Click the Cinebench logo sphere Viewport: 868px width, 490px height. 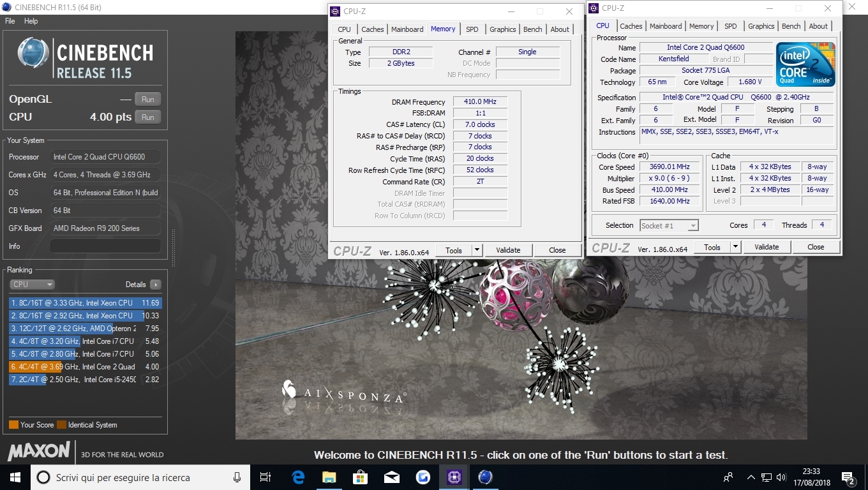(x=33, y=53)
